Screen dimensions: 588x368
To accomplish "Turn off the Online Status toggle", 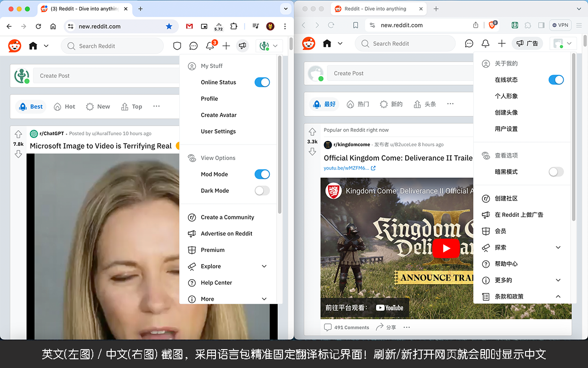I will [262, 82].
